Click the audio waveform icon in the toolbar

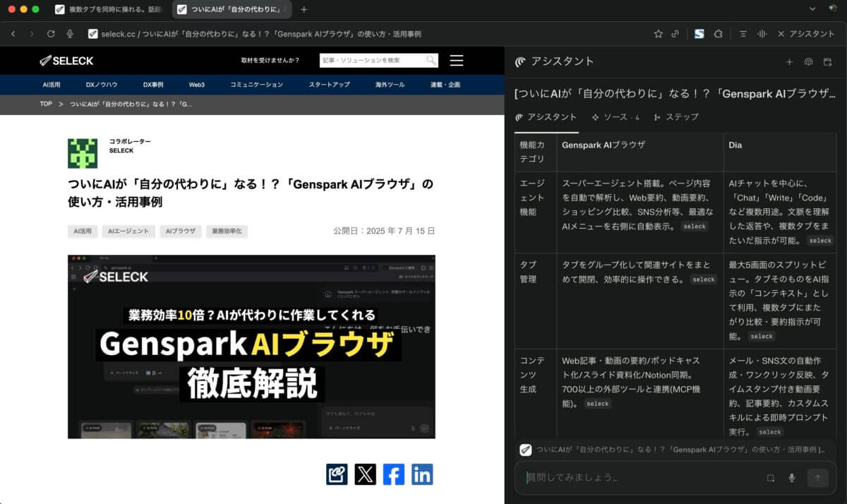[x=762, y=34]
